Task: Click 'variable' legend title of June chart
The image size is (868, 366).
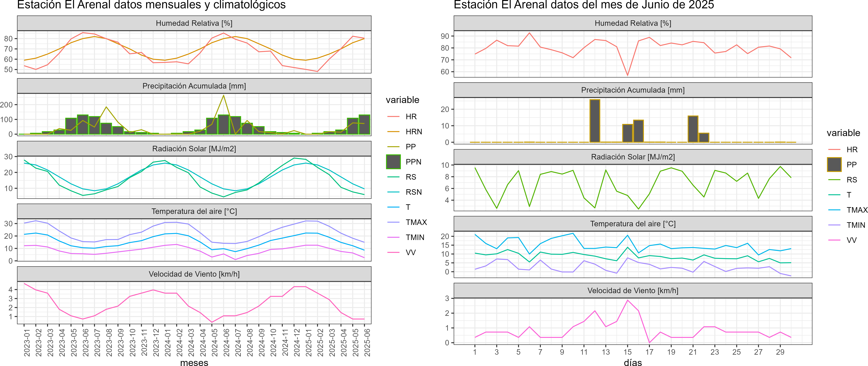Action: tap(843, 133)
